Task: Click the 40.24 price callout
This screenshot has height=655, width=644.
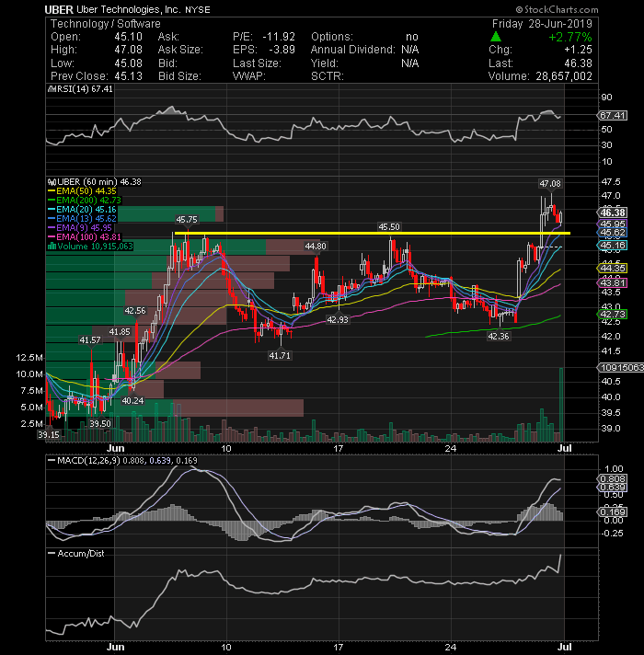Action: 132,401
